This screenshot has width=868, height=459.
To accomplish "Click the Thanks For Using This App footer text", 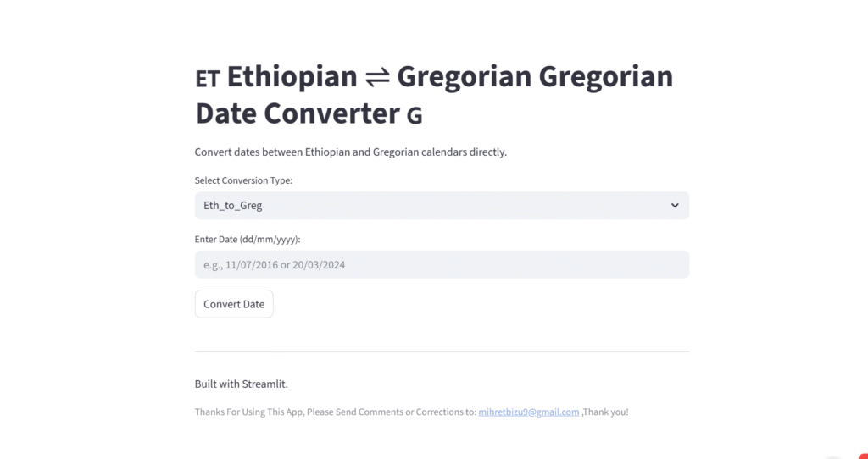I will coord(335,412).
